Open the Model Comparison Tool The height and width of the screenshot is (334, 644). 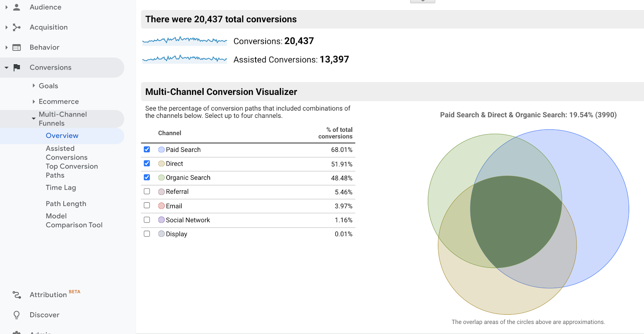point(74,220)
